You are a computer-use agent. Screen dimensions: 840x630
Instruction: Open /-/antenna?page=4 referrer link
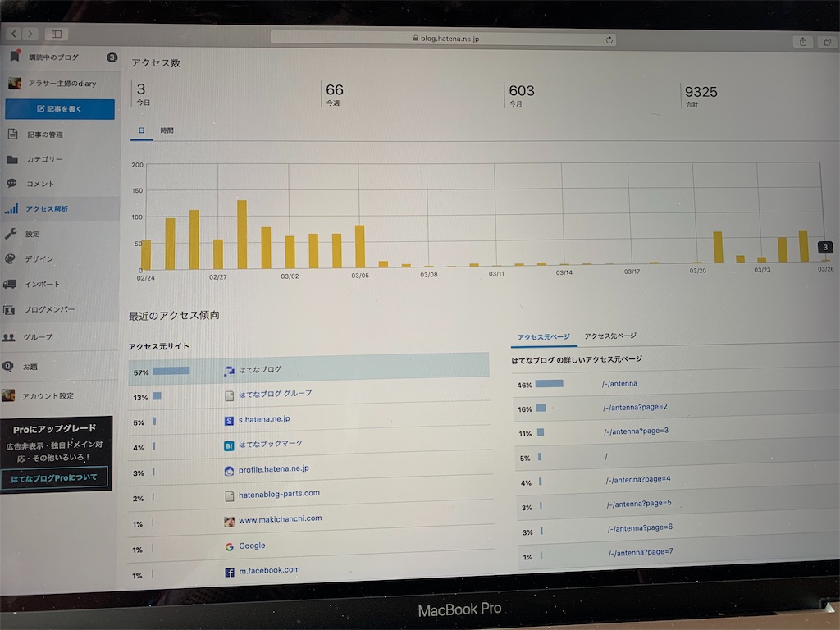(638, 479)
